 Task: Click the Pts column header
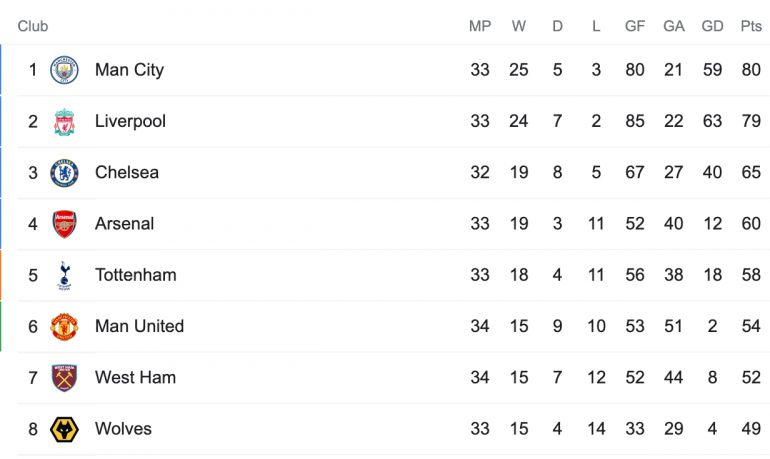coord(751,26)
